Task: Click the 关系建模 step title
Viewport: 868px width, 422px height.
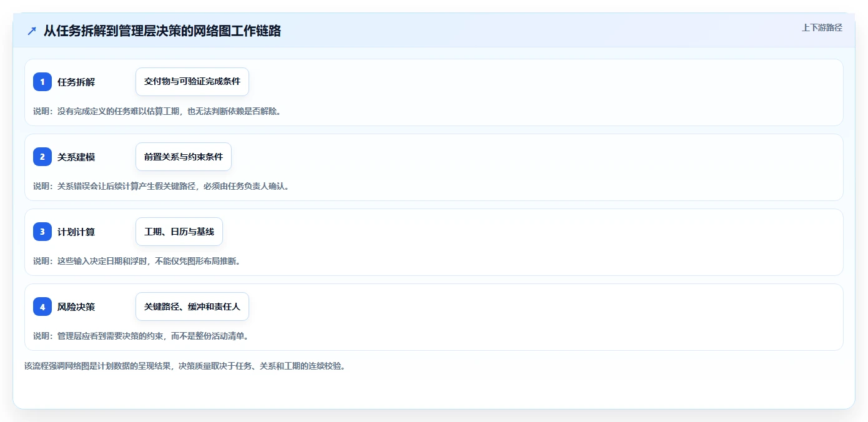Action: tap(76, 157)
